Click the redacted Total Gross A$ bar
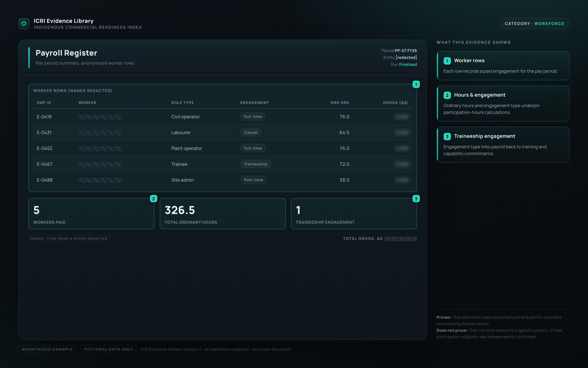Viewport: 588px width, 368px height. click(x=400, y=239)
